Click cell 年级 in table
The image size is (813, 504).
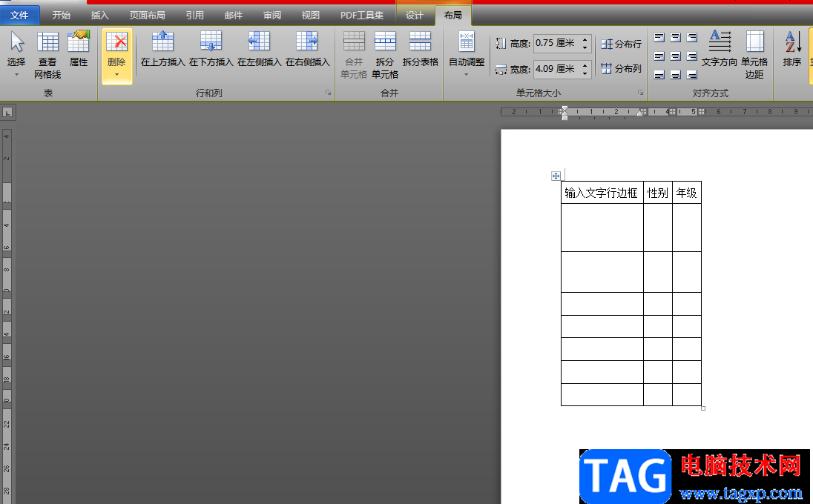click(686, 193)
